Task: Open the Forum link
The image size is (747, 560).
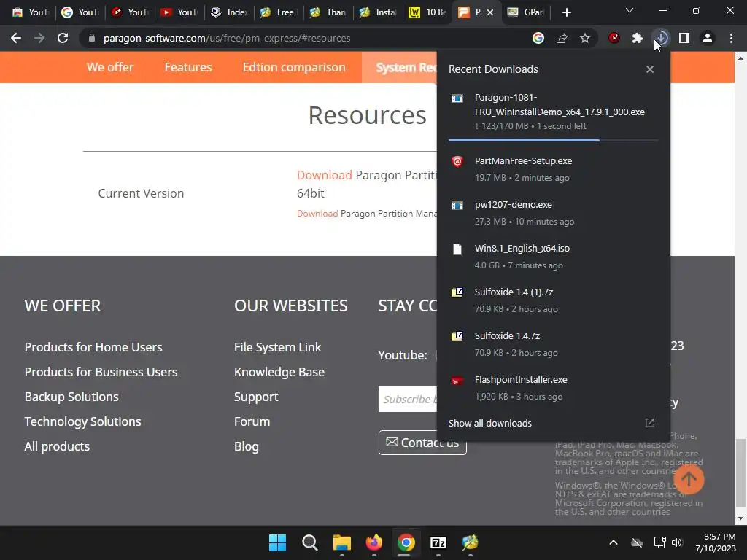Action: tap(252, 421)
